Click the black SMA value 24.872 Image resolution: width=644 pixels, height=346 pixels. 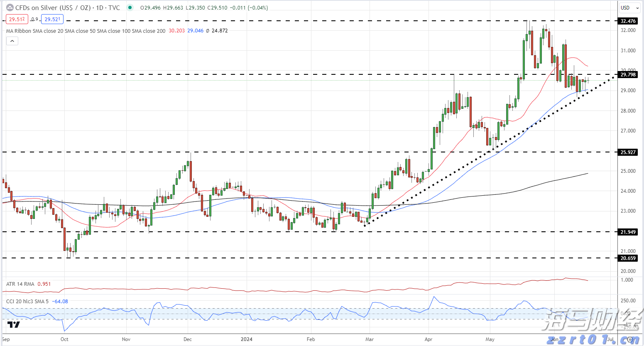[x=220, y=31]
